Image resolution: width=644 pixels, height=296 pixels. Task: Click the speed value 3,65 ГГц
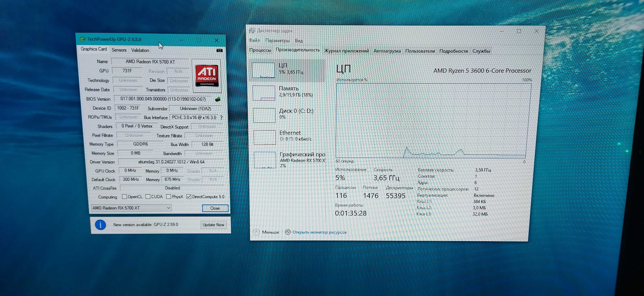pyautogui.click(x=387, y=178)
